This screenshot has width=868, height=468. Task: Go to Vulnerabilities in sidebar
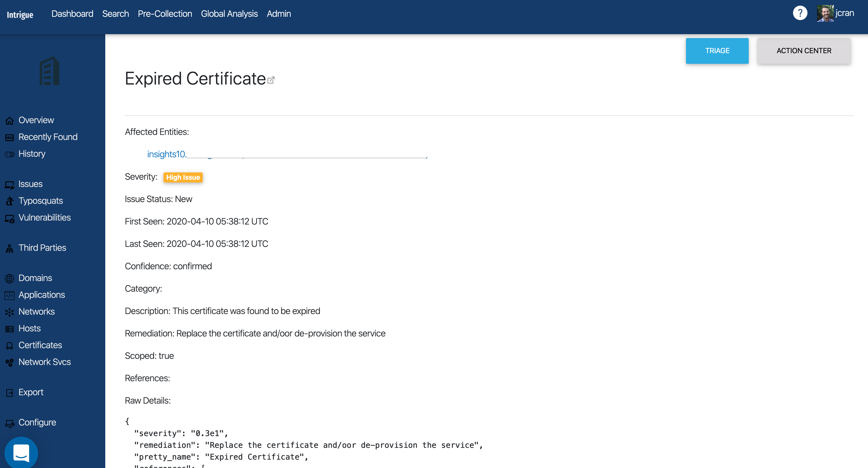(45, 217)
